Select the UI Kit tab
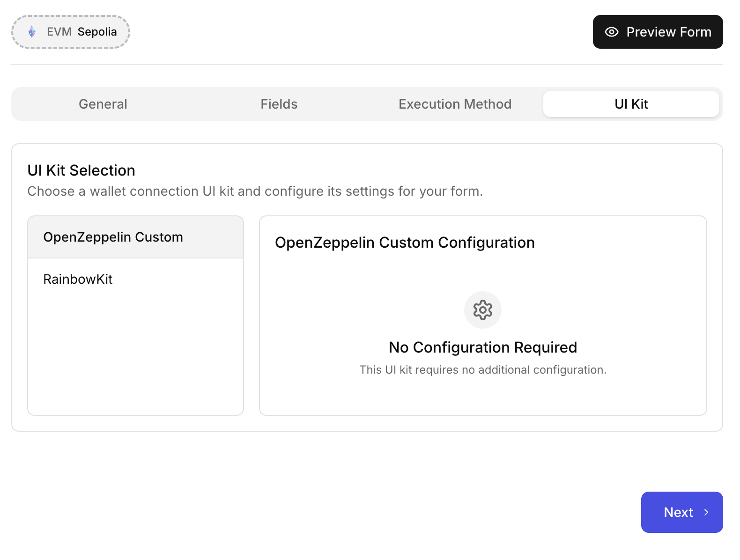The image size is (740, 560). 631,104
